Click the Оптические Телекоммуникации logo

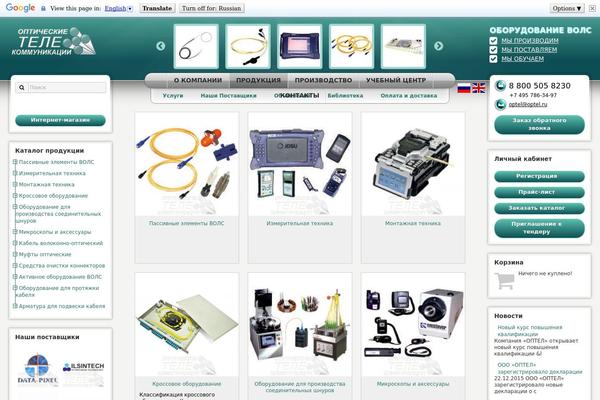(x=54, y=41)
